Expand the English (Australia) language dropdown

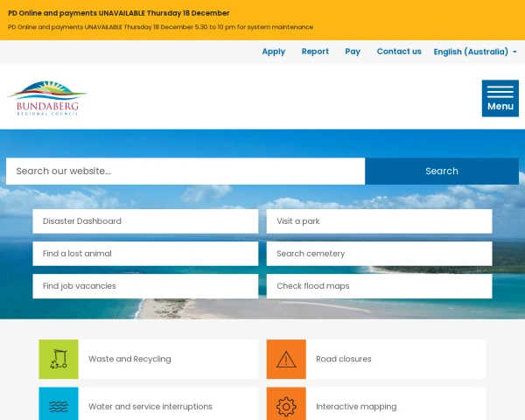click(475, 52)
